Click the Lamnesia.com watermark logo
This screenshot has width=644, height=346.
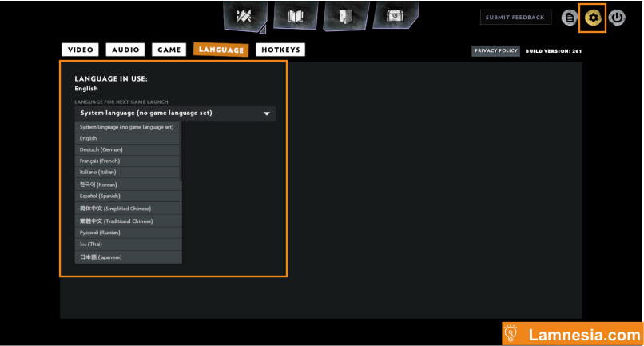[573, 333]
